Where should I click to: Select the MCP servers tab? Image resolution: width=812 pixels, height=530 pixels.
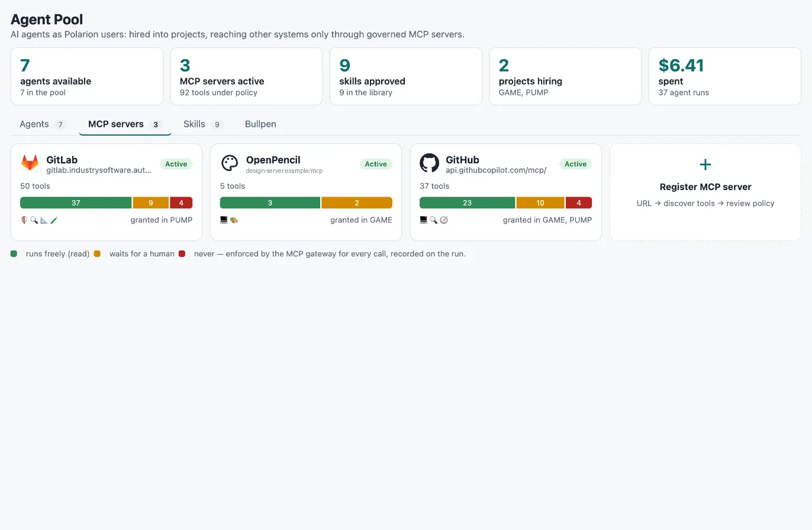pyautogui.click(x=125, y=124)
